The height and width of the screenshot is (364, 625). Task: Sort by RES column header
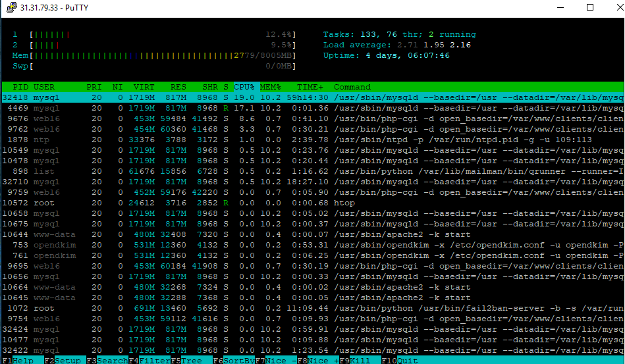click(x=178, y=87)
